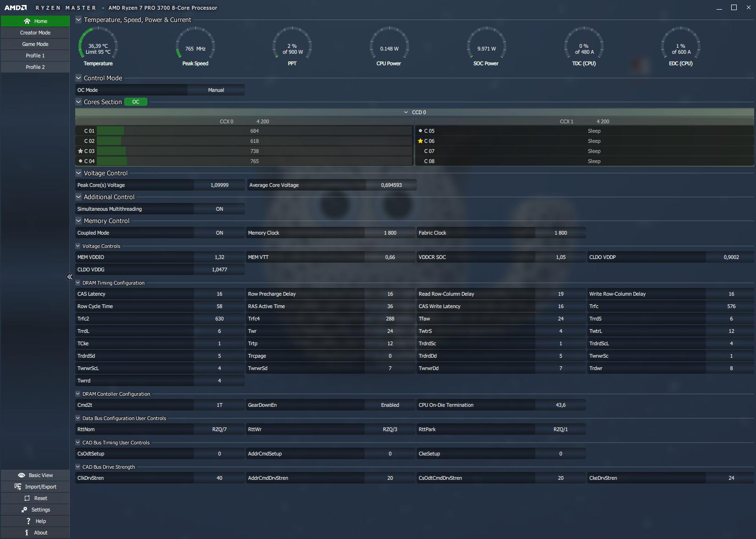The width and height of the screenshot is (756, 539).
Task: Toggle Coupled Mode ON value
Action: click(219, 233)
